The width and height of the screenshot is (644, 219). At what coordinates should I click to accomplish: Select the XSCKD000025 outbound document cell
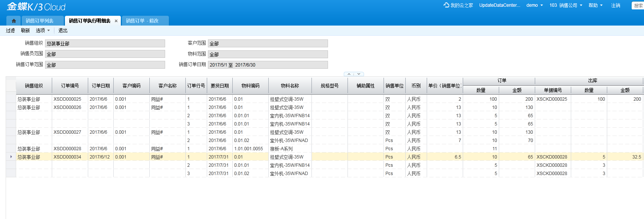552,99
